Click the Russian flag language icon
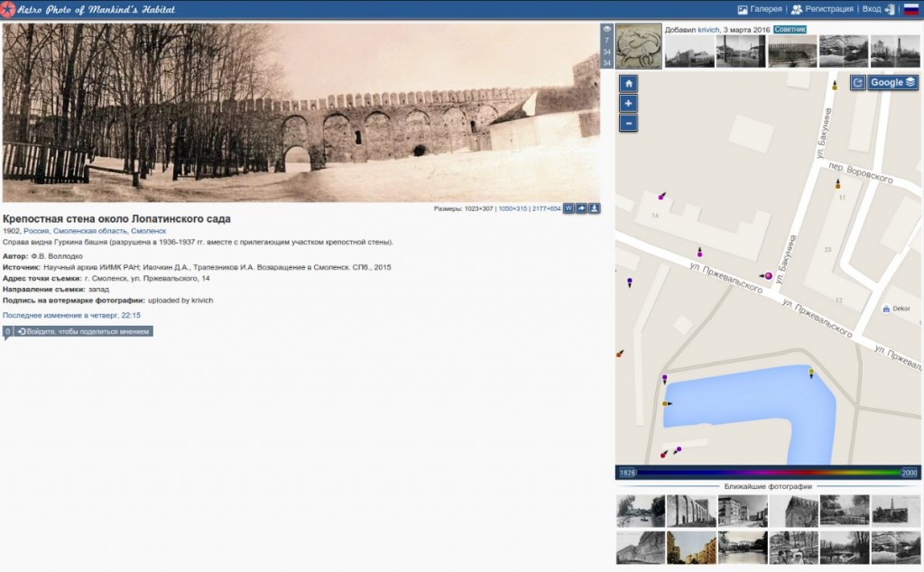The image size is (924, 572). pyautogui.click(x=913, y=7)
